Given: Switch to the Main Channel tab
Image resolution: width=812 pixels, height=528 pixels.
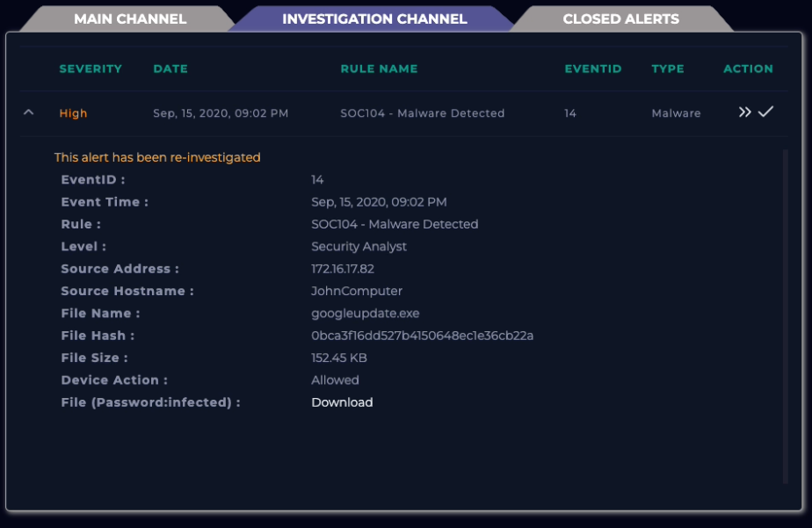Looking at the screenshot, I should (129, 18).
